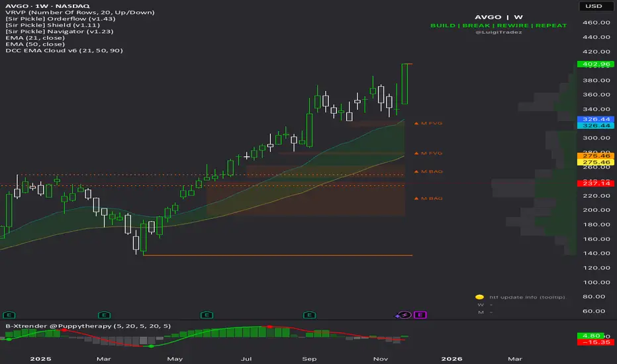Click the cyan 326.44 price label

tap(596, 126)
